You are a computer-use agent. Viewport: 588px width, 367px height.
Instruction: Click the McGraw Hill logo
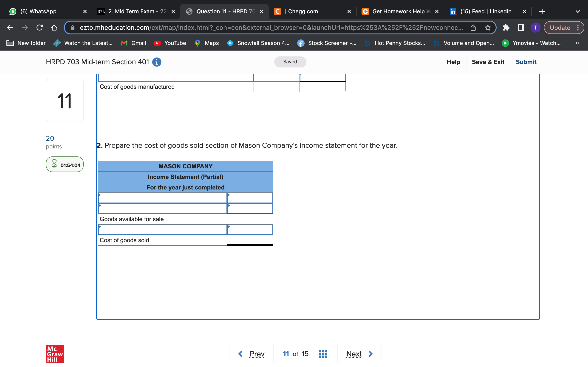click(55, 354)
